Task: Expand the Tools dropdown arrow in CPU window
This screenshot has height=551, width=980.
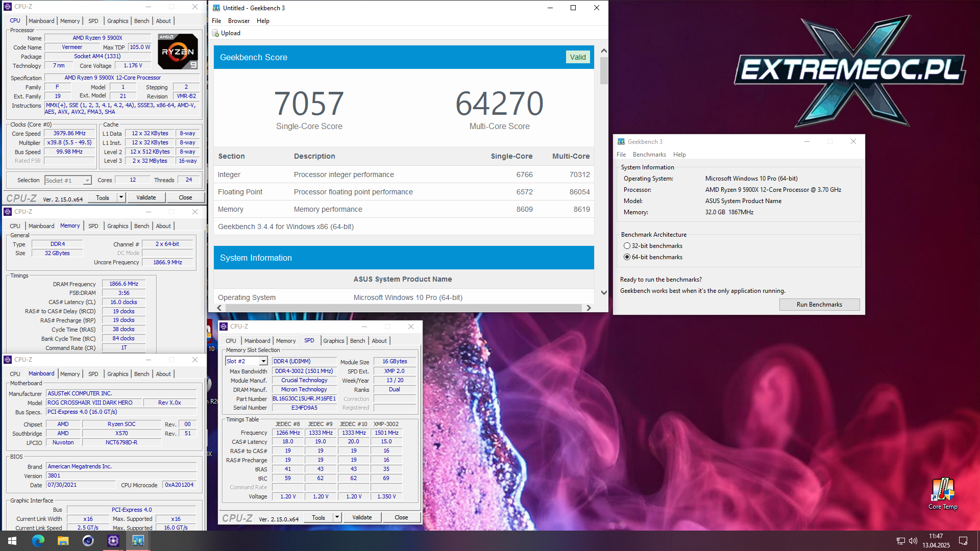Action: coord(121,197)
